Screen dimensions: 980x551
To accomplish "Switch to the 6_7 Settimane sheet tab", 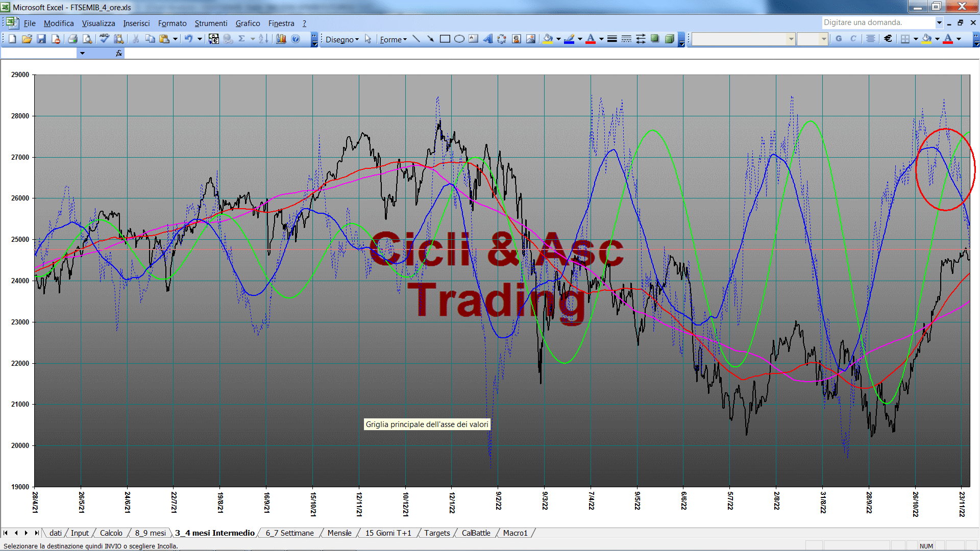I will [289, 533].
